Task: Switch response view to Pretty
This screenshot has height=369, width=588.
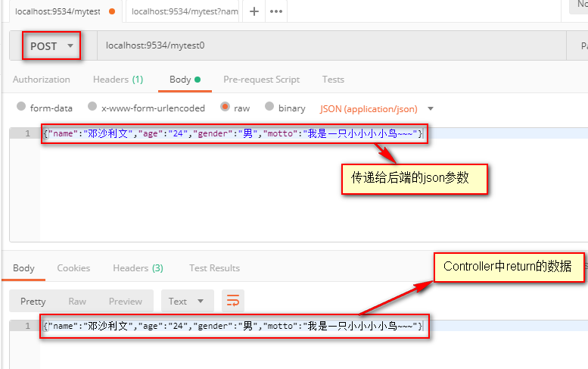Action: (33, 301)
